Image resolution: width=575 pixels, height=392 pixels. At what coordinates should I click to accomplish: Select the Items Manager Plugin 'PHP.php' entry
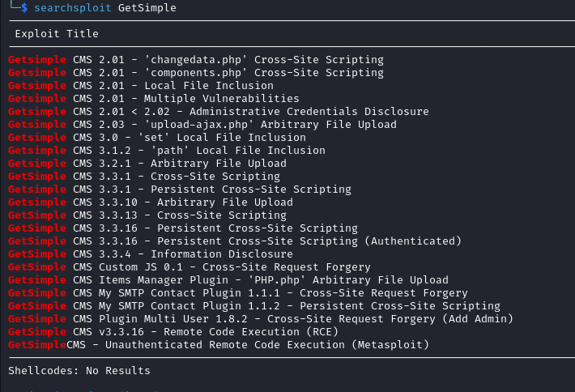228,279
